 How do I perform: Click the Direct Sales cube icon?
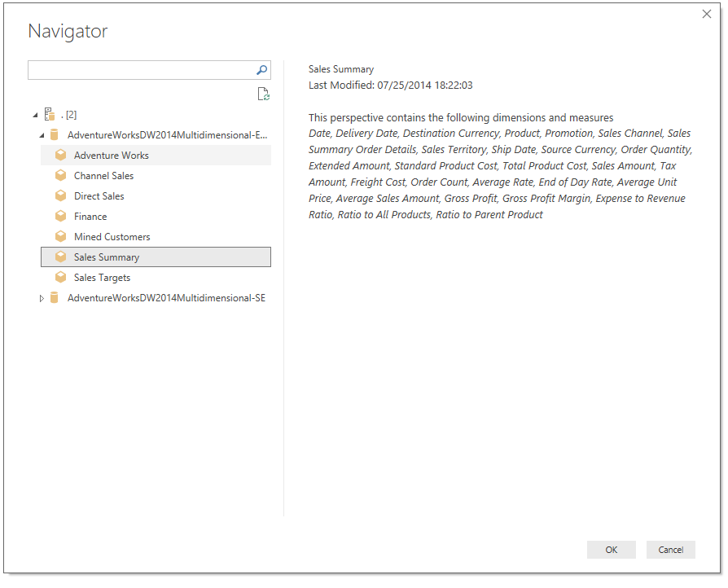[x=60, y=195]
